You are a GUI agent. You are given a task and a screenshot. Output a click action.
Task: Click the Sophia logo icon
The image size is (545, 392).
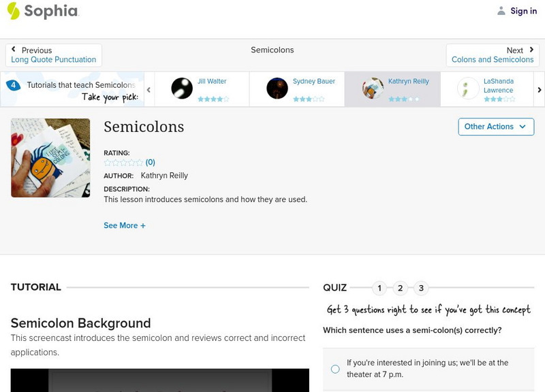(13, 11)
